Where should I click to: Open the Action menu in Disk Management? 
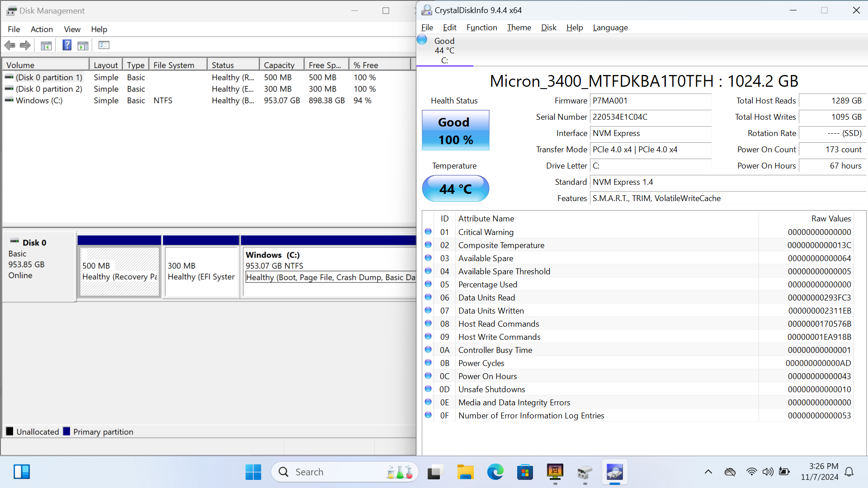point(42,29)
